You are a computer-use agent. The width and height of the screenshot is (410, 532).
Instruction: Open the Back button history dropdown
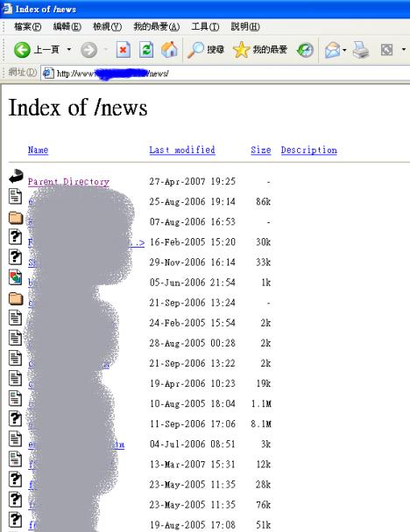click(69, 50)
